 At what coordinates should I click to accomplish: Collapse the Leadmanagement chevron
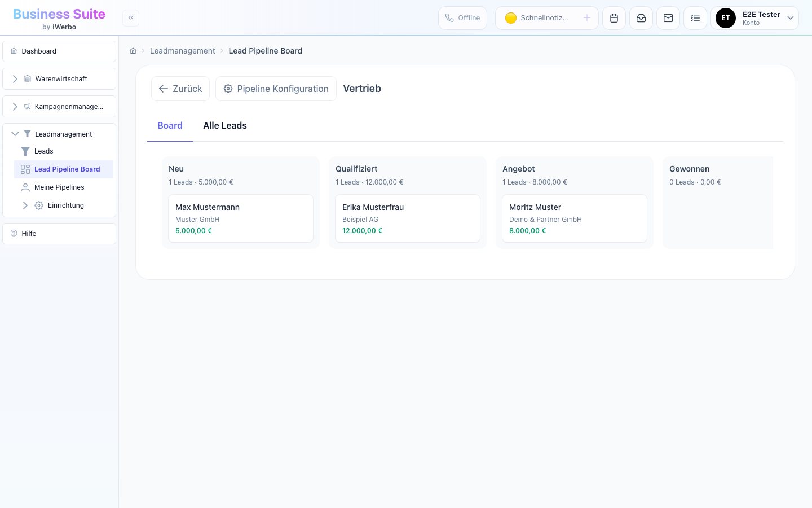pyautogui.click(x=15, y=134)
